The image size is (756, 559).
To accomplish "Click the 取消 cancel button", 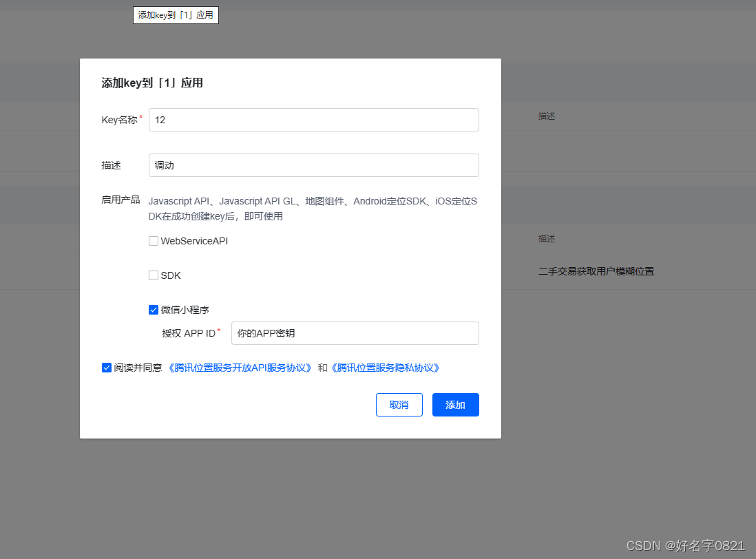I will 399,405.
